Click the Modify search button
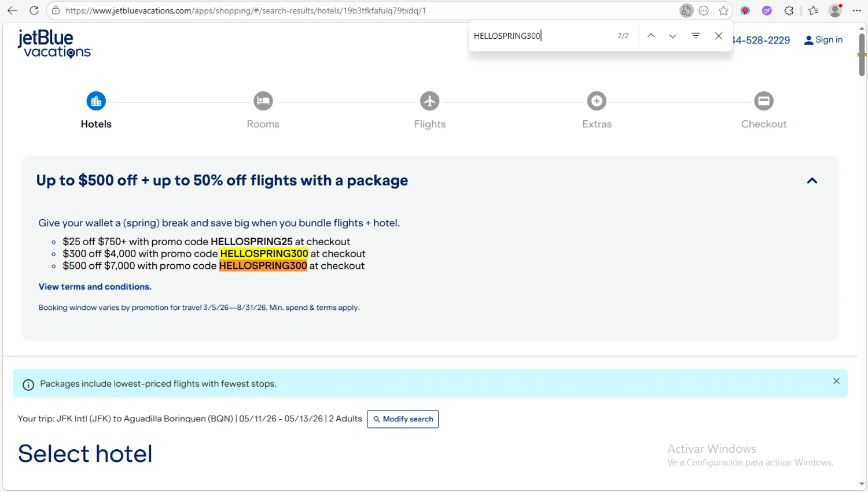 tap(403, 419)
